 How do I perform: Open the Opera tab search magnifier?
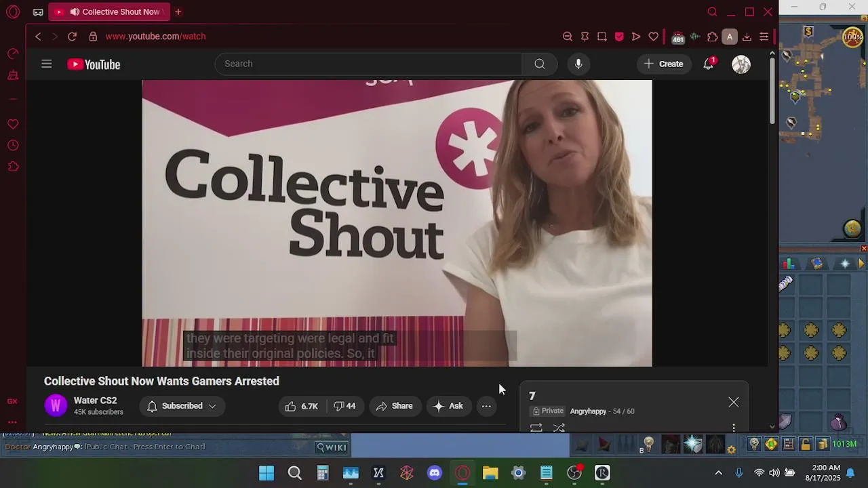coord(712,12)
